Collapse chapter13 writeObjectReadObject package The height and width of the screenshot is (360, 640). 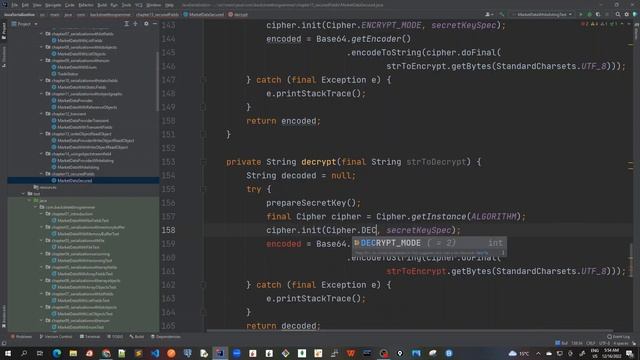click(42, 134)
